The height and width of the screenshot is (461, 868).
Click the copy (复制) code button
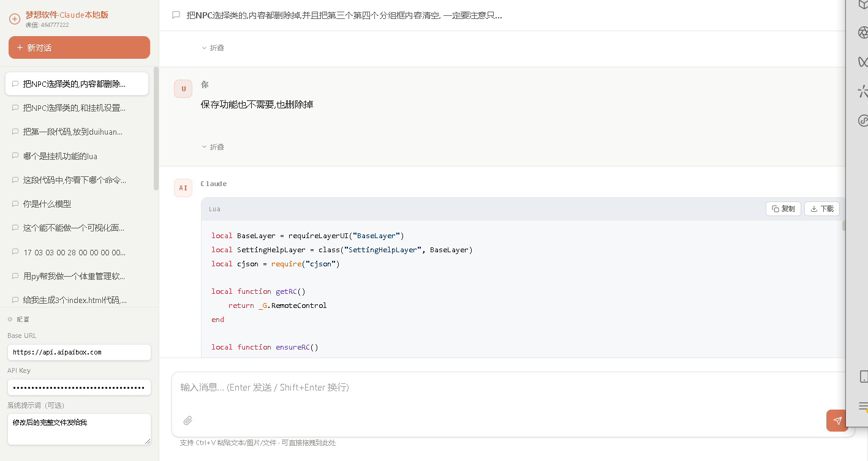[x=783, y=209]
